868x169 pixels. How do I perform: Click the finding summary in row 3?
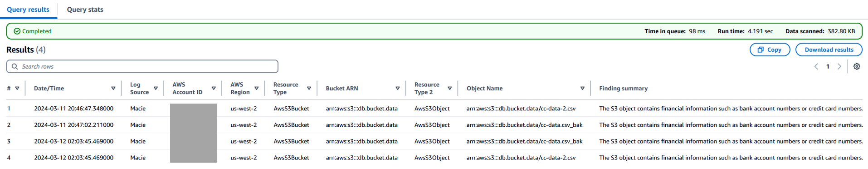click(x=731, y=141)
